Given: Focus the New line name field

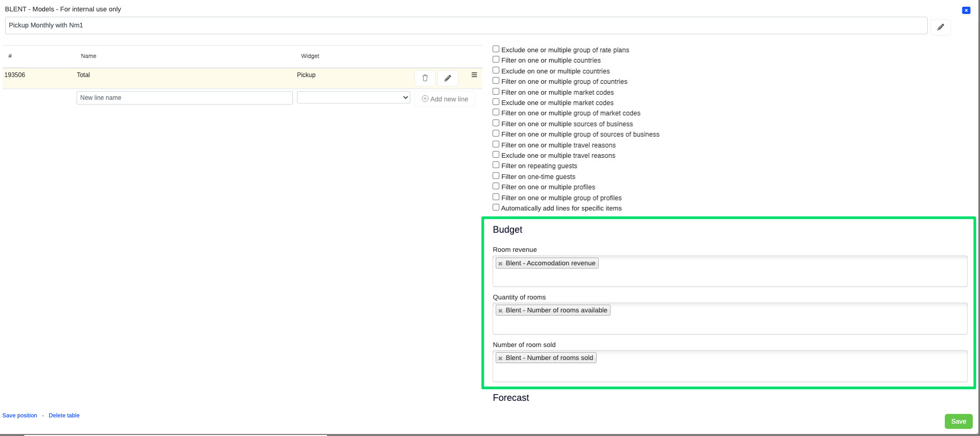Looking at the screenshot, I should (x=184, y=98).
